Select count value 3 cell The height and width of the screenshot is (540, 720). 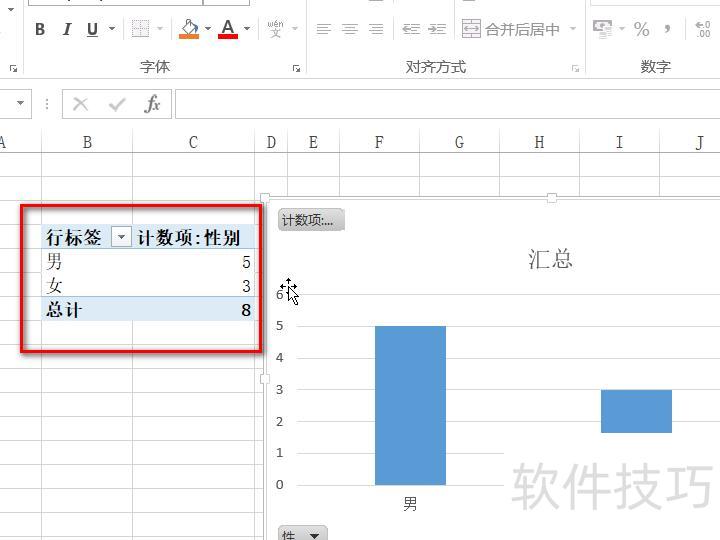(193, 285)
